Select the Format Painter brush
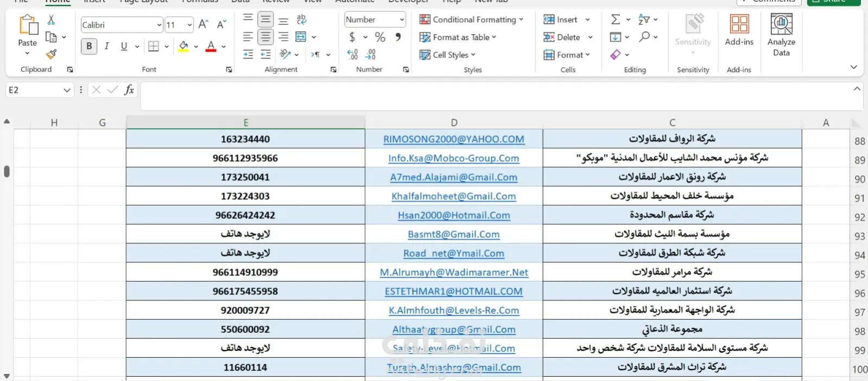The height and width of the screenshot is (381, 868). [51, 54]
